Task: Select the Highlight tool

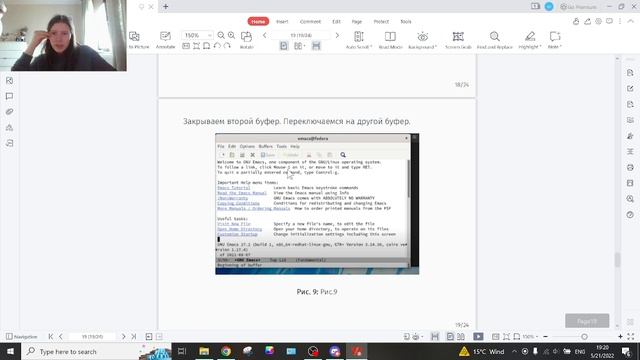Action: pyautogui.click(x=530, y=40)
